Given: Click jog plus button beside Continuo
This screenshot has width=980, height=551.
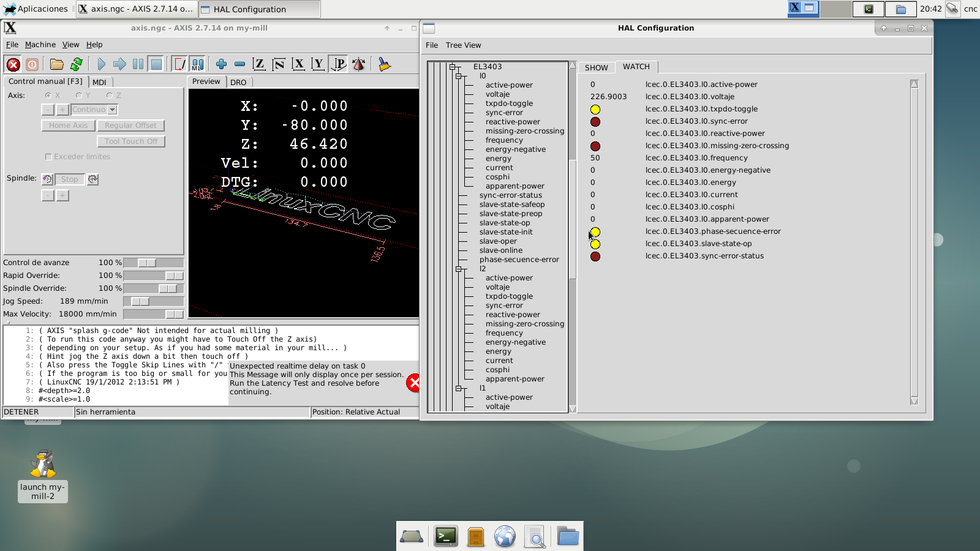Looking at the screenshot, I should [62, 110].
